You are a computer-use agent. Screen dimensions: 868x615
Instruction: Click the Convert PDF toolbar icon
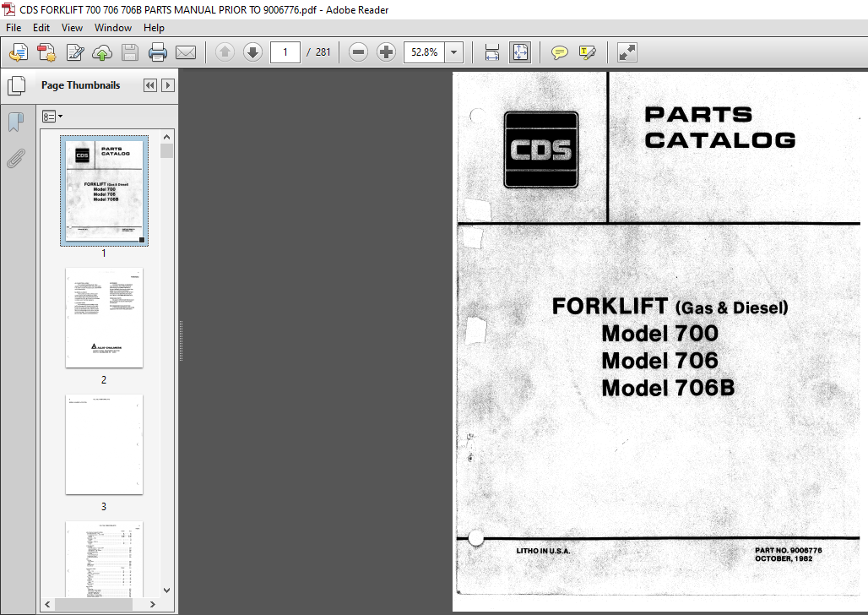click(46, 52)
